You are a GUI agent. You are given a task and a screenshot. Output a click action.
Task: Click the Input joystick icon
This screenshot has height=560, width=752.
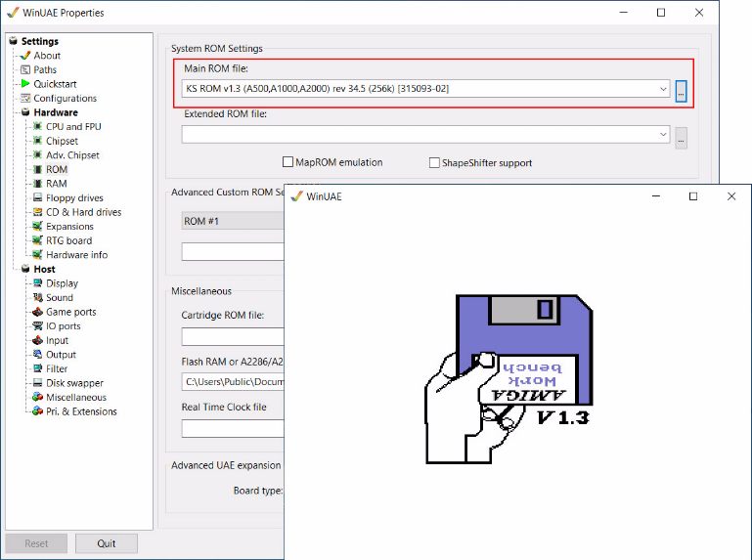click(37, 340)
